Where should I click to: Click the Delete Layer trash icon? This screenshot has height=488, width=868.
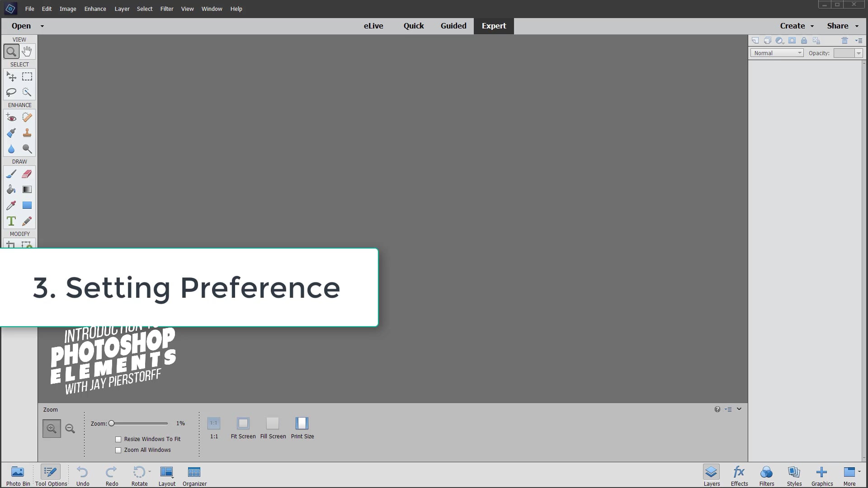[x=844, y=40]
